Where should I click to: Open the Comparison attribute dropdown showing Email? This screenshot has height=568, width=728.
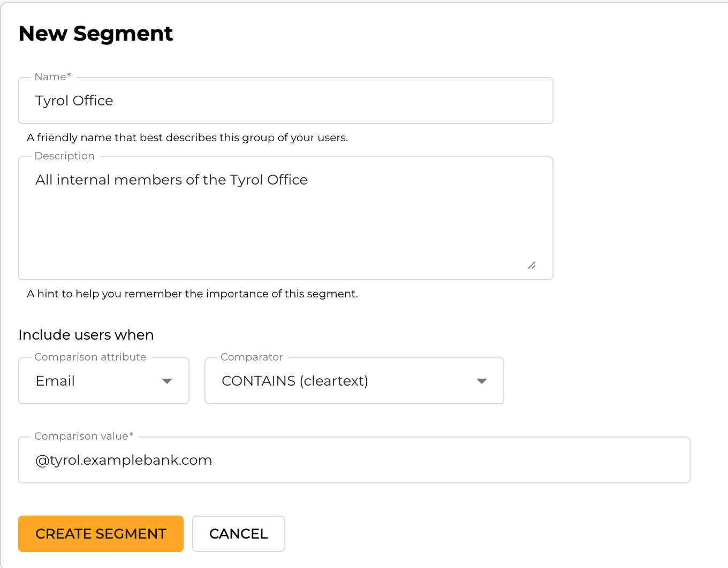pos(104,381)
